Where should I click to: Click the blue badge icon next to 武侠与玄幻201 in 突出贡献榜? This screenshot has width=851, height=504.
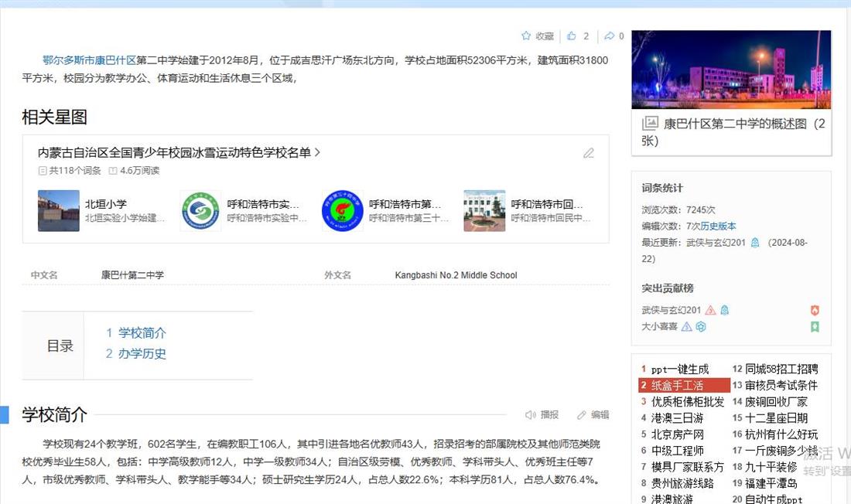725,310
